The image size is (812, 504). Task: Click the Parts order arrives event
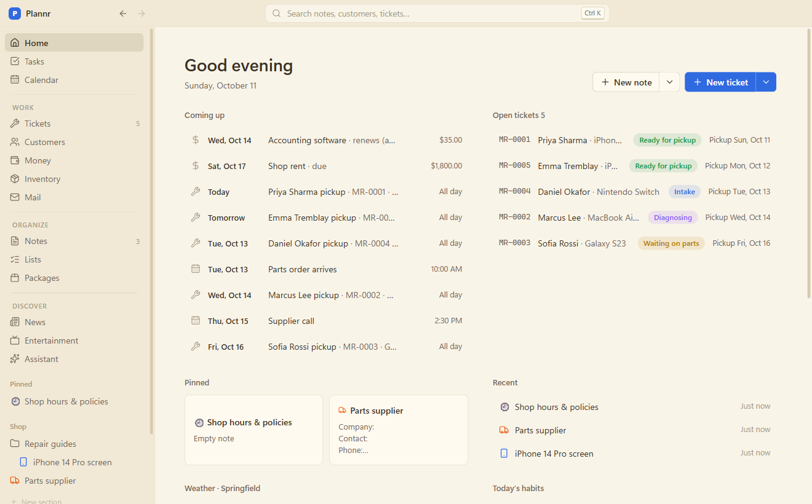pyautogui.click(x=327, y=269)
